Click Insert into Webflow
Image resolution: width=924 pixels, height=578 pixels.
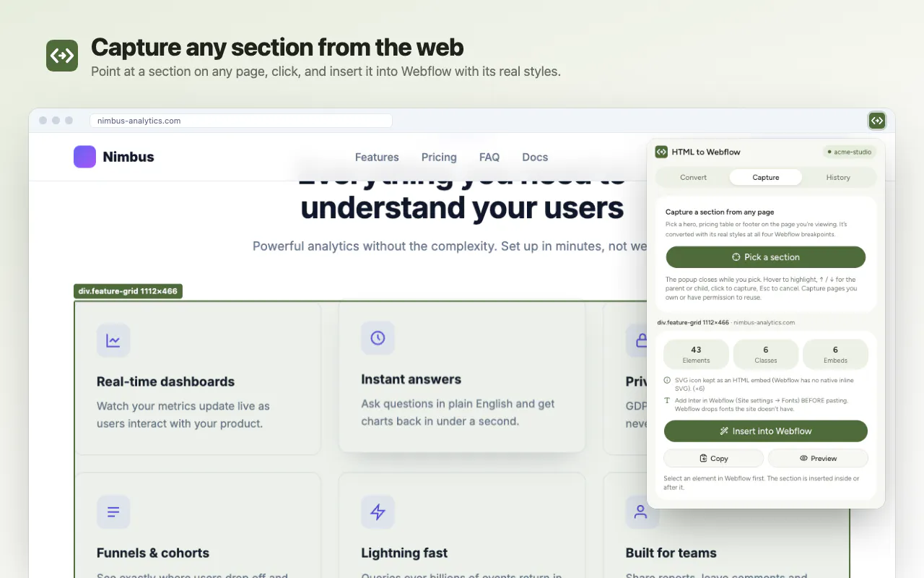pos(766,431)
